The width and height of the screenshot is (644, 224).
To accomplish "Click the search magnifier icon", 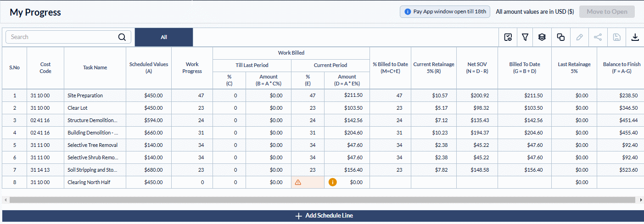I will pyautogui.click(x=122, y=37).
